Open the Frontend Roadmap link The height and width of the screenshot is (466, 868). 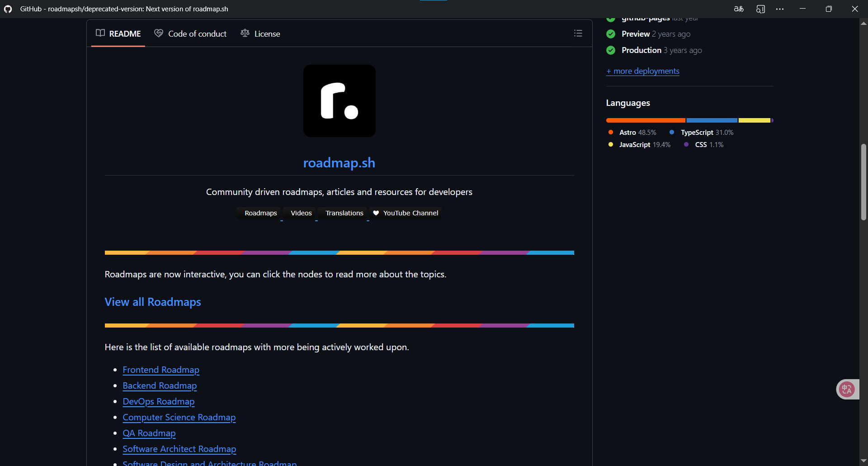pos(161,370)
